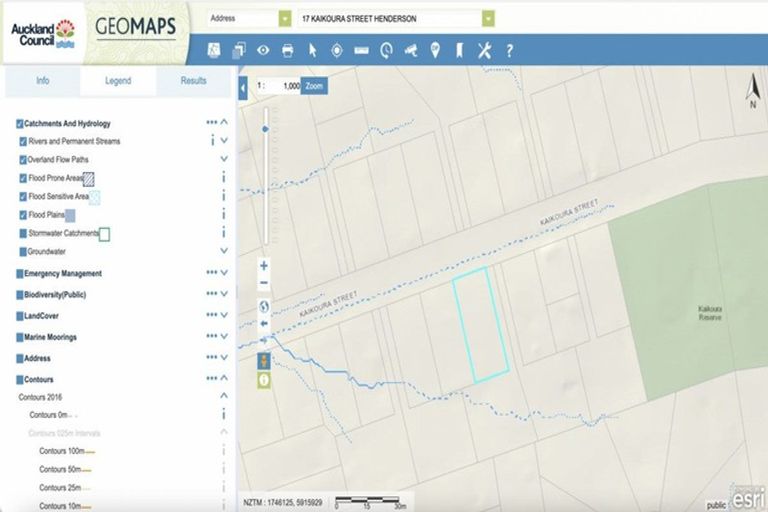This screenshot has width=768, height=512.
Task: Toggle Rivers and Permanent Streams checkbox
Action: [23, 142]
